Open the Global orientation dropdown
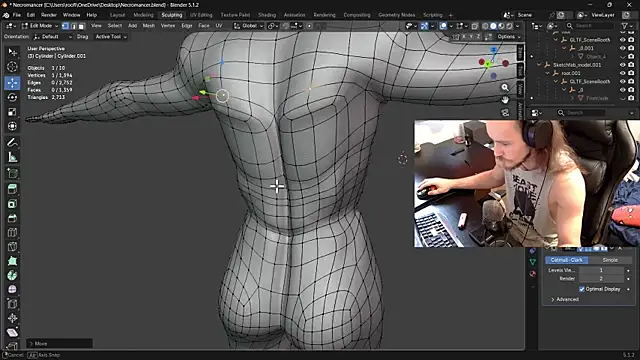Screen dimensions: 640x360 [248, 26]
